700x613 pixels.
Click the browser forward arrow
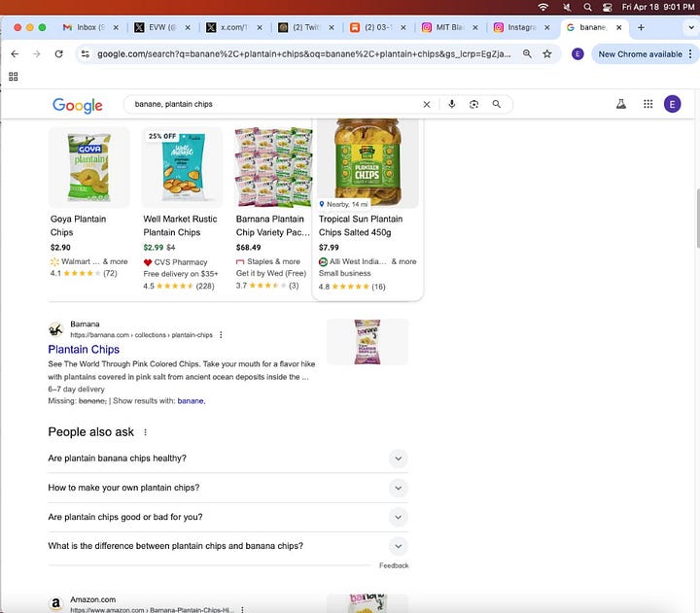point(37,54)
